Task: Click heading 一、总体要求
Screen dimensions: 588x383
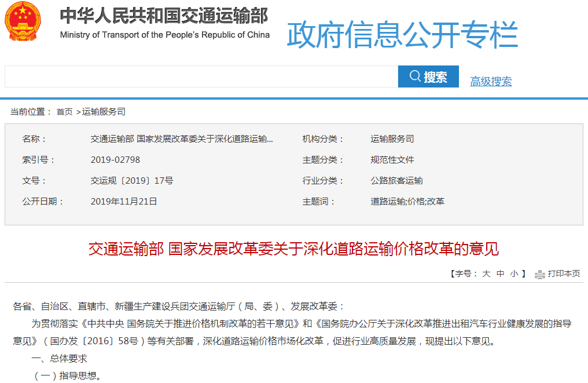Action: (x=59, y=359)
